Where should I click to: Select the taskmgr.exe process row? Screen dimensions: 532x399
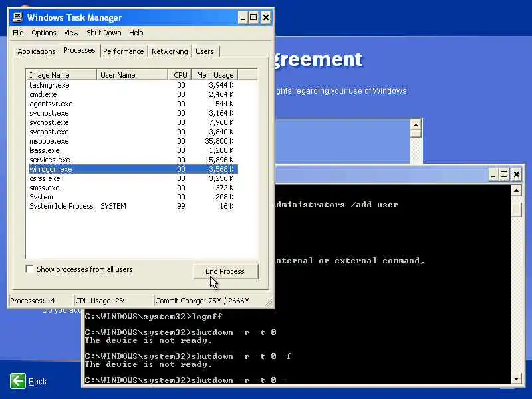133,85
